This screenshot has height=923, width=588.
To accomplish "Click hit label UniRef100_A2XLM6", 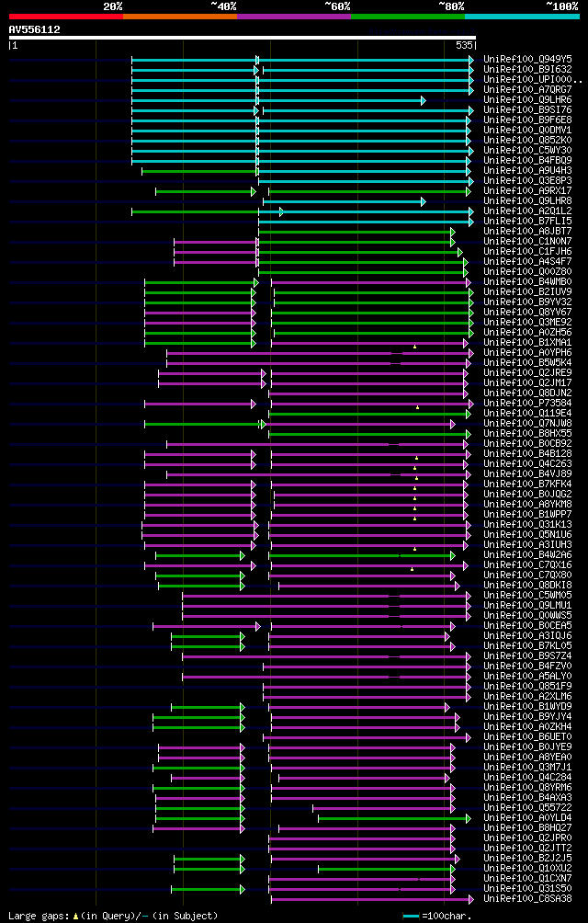I will click(x=527, y=697).
